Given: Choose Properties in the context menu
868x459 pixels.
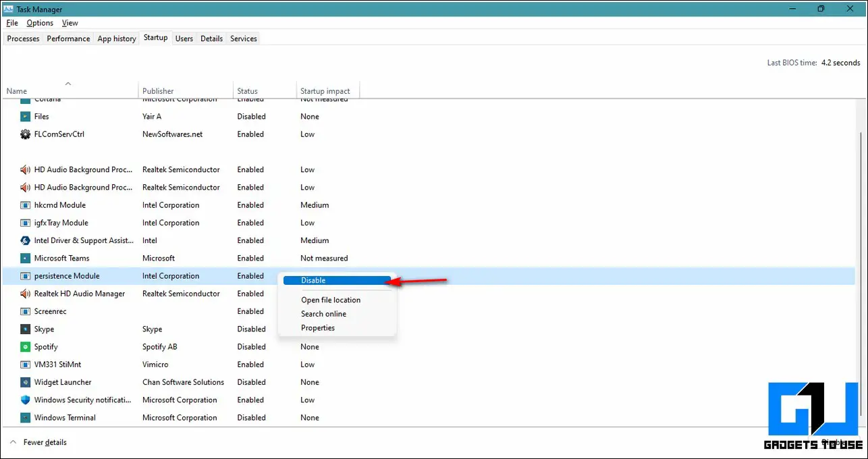Looking at the screenshot, I should point(318,328).
